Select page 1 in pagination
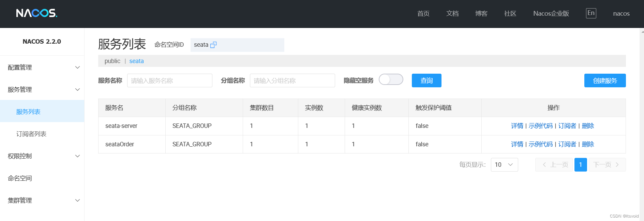The height and width of the screenshot is (221, 644). 581,165
